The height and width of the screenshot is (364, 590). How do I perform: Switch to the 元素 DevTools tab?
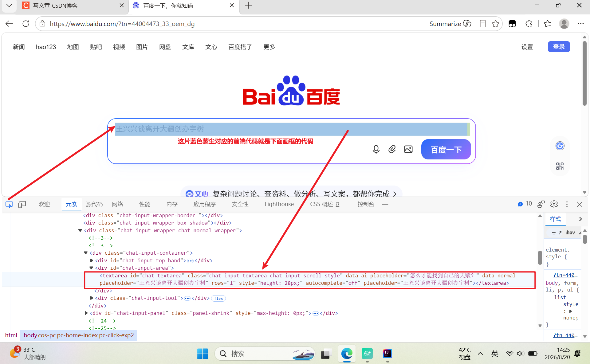pyautogui.click(x=71, y=204)
